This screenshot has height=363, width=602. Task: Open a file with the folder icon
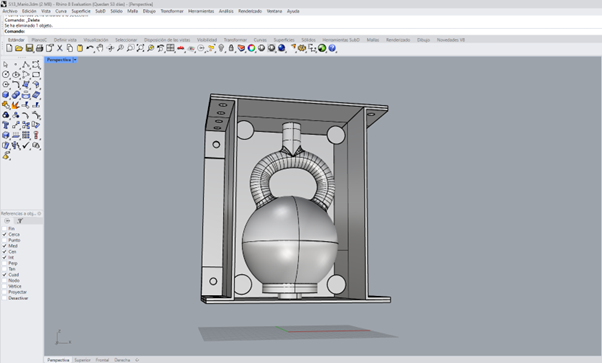tap(19, 48)
